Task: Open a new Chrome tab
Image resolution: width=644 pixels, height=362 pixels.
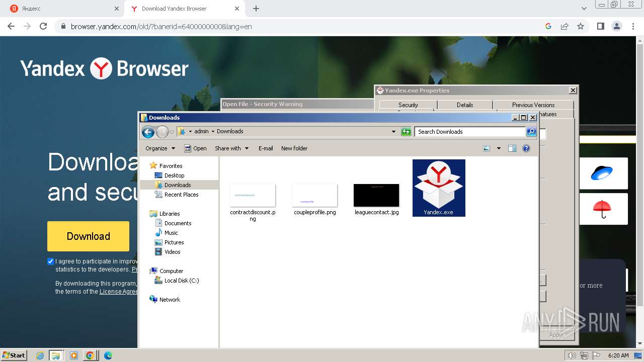Action: (256, 9)
